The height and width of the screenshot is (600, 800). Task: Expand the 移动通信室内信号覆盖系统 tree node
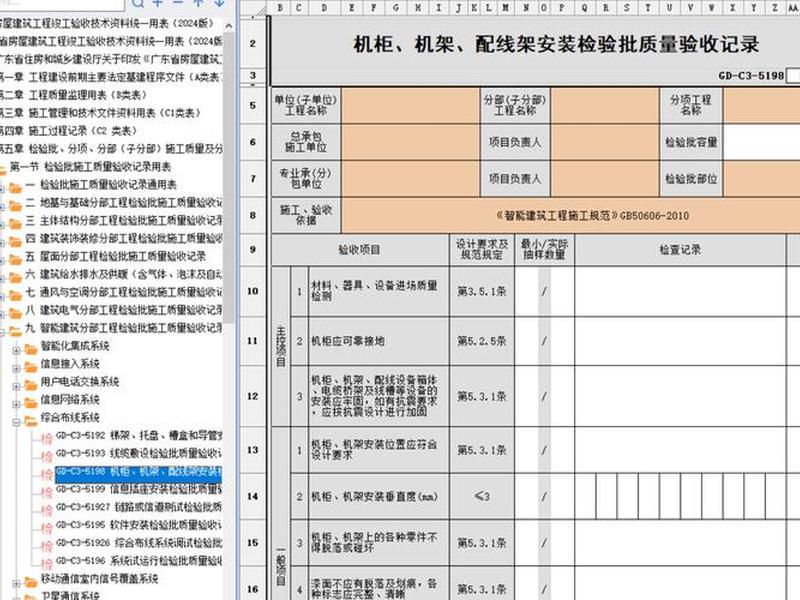pos(16,583)
